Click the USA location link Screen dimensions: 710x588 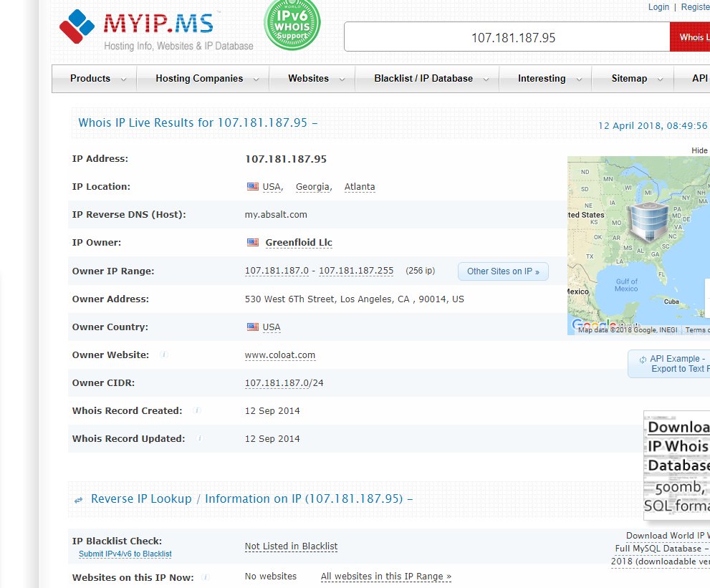[272, 187]
